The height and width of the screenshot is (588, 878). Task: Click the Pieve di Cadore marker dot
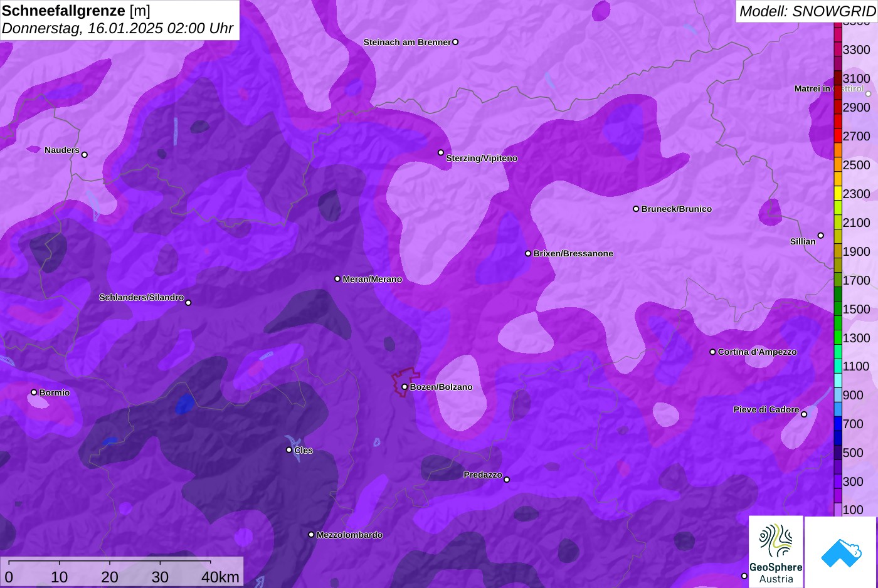[804, 414]
